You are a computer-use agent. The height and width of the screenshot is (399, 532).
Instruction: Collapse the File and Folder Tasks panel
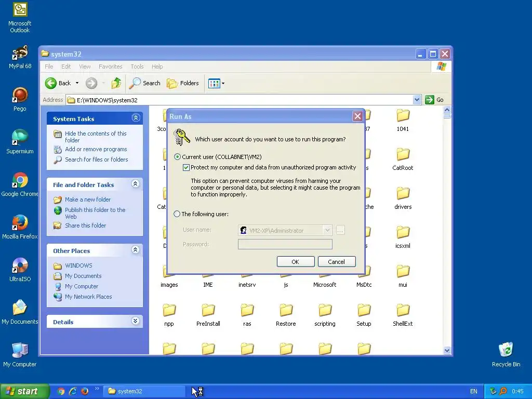click(x=136, y=184)
